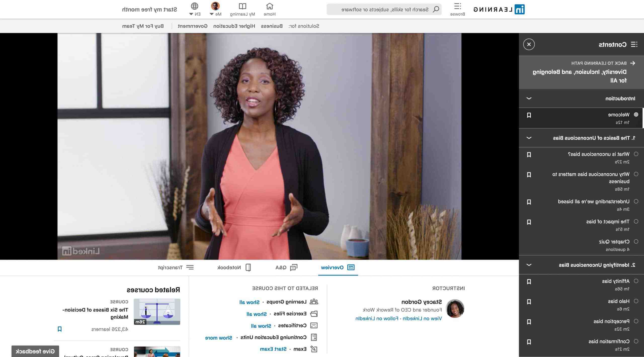Go to Home icon

[x=270, y=6]
